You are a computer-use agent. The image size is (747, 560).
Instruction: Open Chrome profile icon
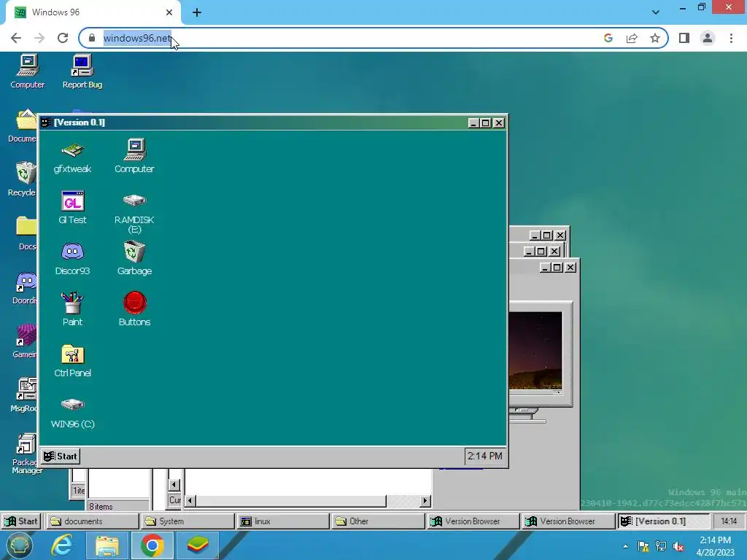tap(708, 38)
